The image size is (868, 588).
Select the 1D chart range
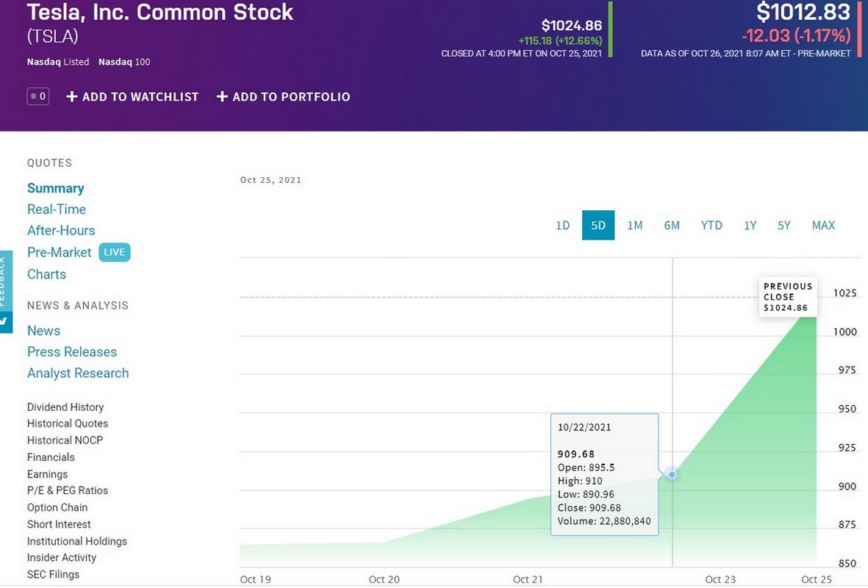coord(562,226)
